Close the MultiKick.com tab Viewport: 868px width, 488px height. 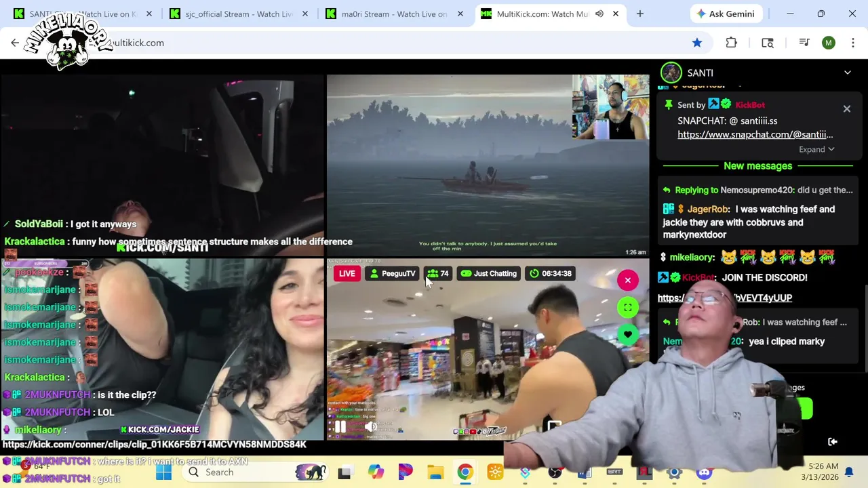616,14
